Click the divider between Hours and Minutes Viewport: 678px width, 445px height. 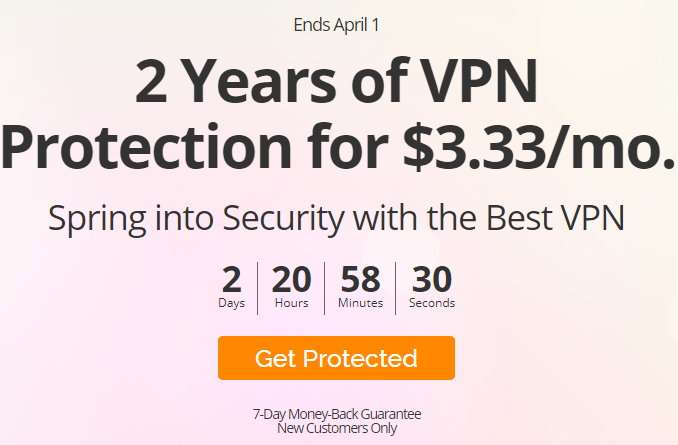[325, 288]
